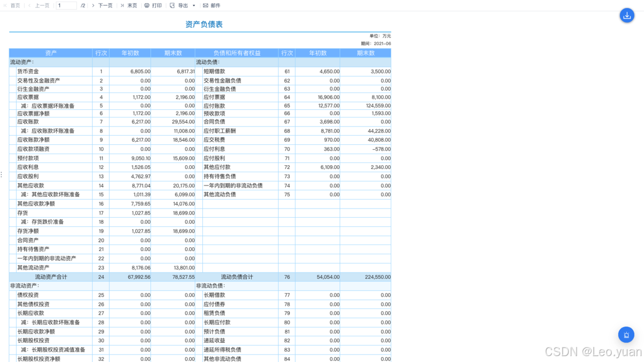Select the value 6,805.00
The width and height of the screenshot is (644, 362).
[140, 71]
